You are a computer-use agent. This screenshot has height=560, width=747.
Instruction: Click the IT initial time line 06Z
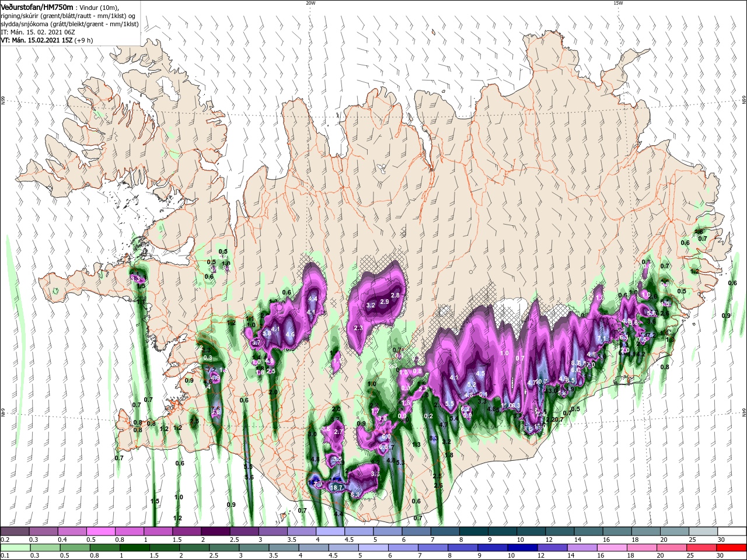(x=39, y=32)
